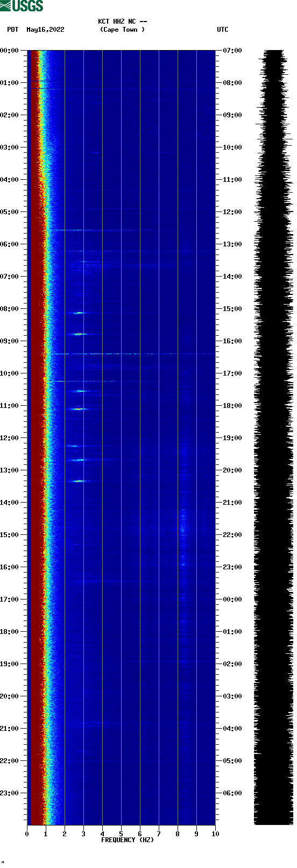Click the 5 Hz frequency tick label
Screen dimensions: 297x868
coord(121,834)
